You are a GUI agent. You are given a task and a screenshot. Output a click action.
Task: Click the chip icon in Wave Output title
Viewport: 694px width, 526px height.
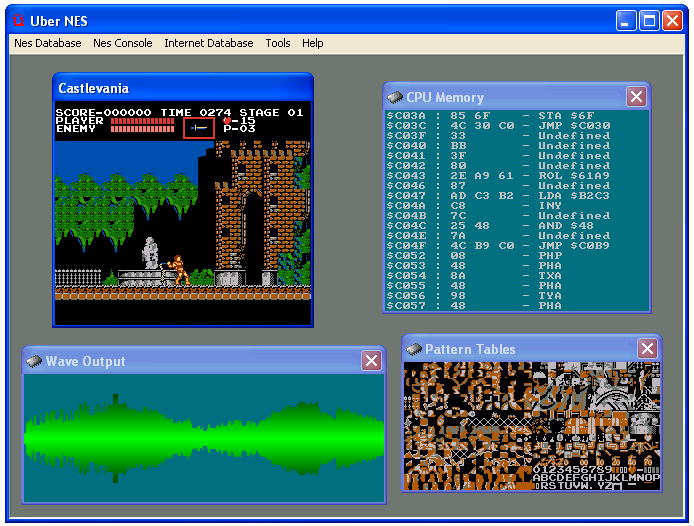(x=34, y=361)
